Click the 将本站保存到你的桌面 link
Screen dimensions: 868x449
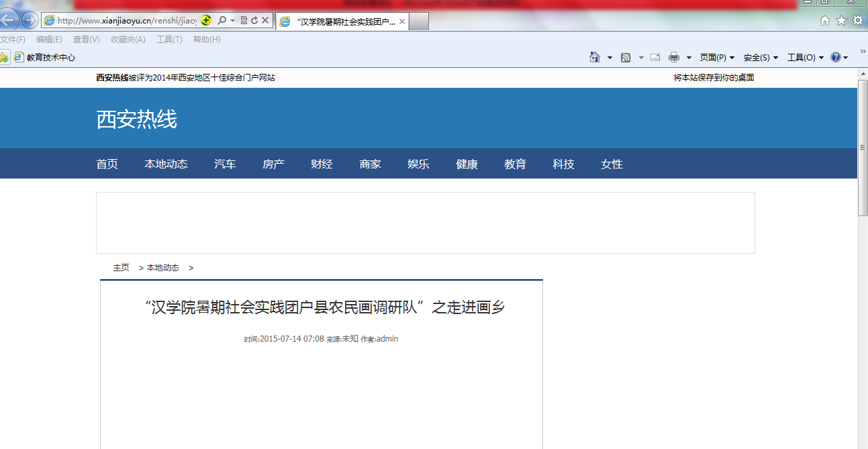[714, 78]
